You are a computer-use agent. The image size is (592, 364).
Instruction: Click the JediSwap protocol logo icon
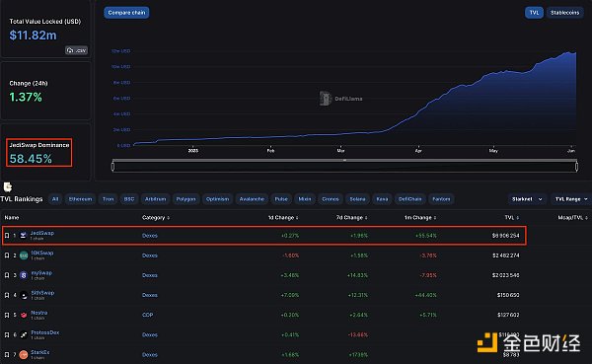click(x=23, y=235)
